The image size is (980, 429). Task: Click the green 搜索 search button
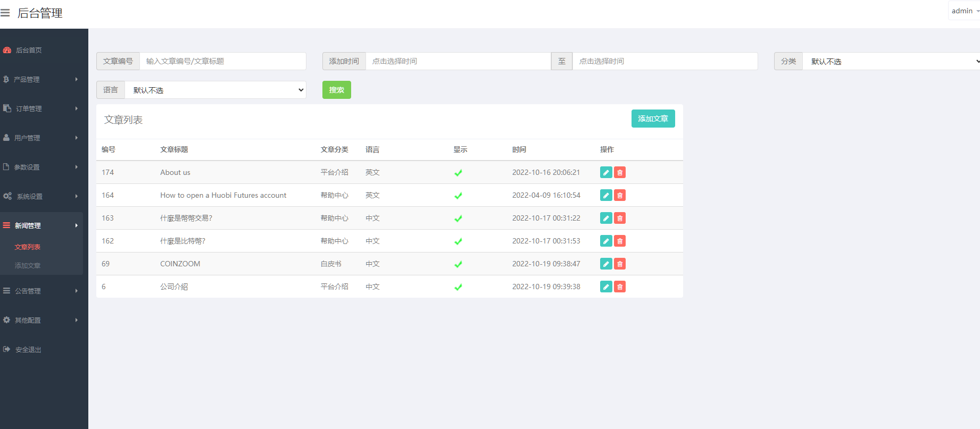[x=336, y=90]
